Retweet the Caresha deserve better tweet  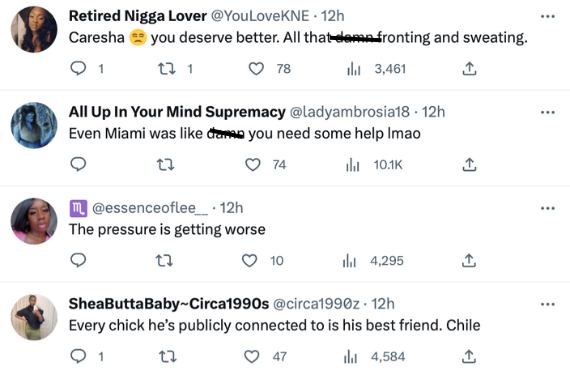click(x=166, y=68)
